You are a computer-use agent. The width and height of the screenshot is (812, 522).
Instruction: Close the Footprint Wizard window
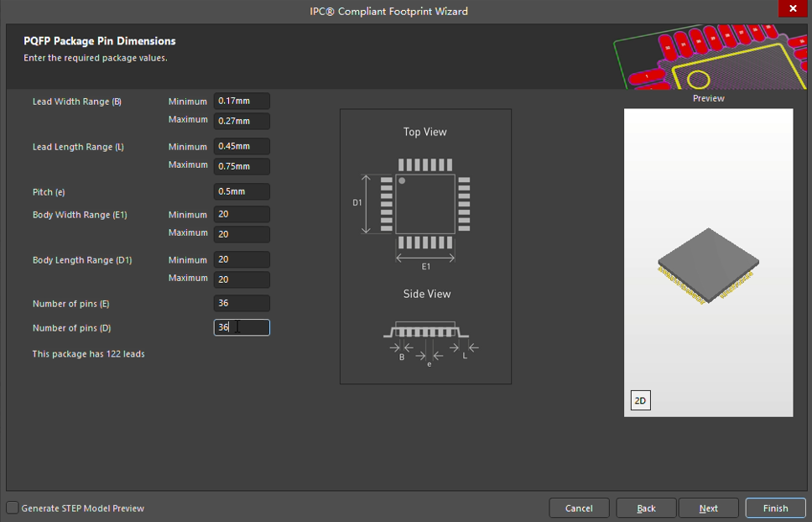793,8
